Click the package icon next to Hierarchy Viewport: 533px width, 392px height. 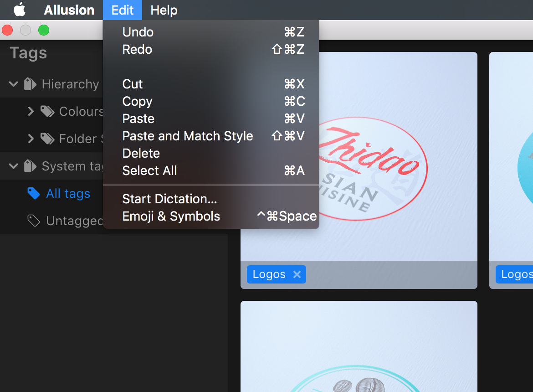[x=30, y=84]
